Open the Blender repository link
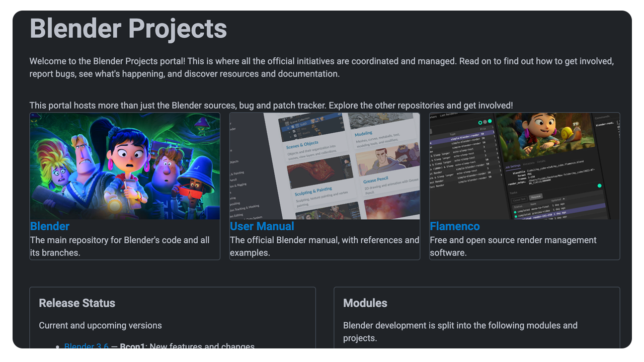The image size is (644, 362). pyautogui.click(x=50, y=226)
